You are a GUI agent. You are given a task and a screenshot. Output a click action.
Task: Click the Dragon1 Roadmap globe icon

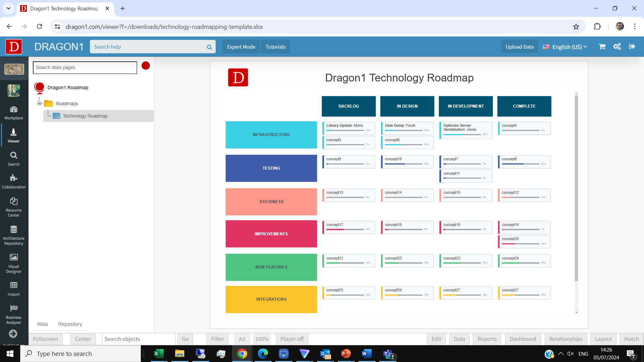pyautogui.click(x=39, y=88)
